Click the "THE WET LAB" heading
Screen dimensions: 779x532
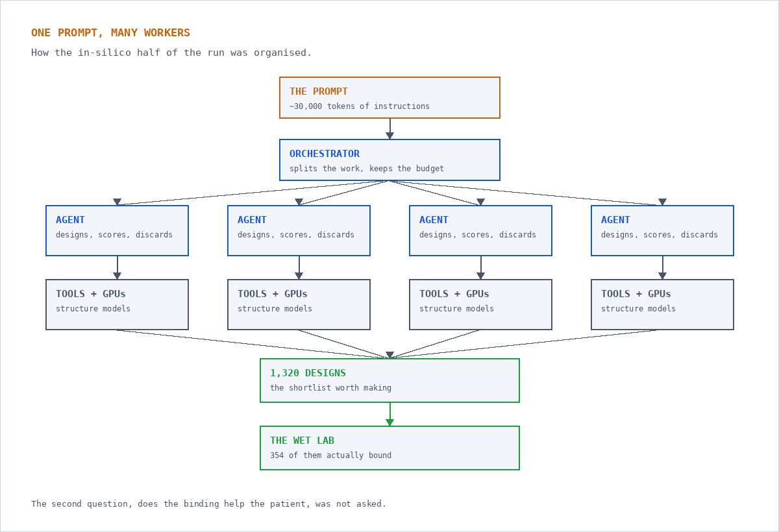click(302, 441)
